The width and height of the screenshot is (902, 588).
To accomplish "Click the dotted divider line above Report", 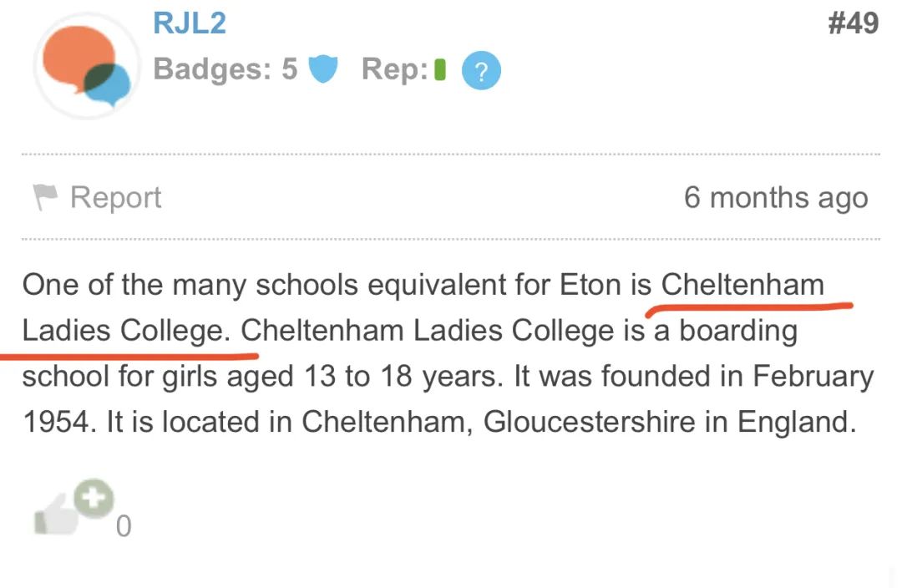I will pyautogui.click(x=451, y=154).
